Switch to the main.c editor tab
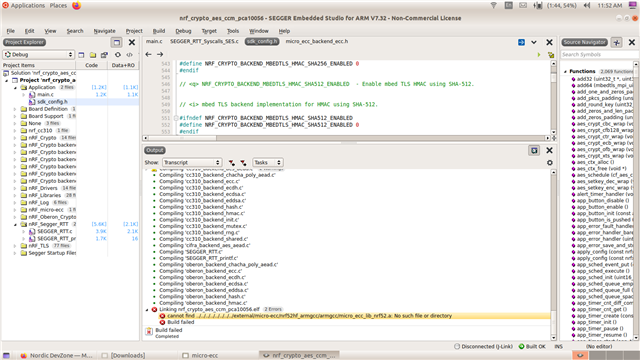The image size is (640, 360). tap(154, 41)
